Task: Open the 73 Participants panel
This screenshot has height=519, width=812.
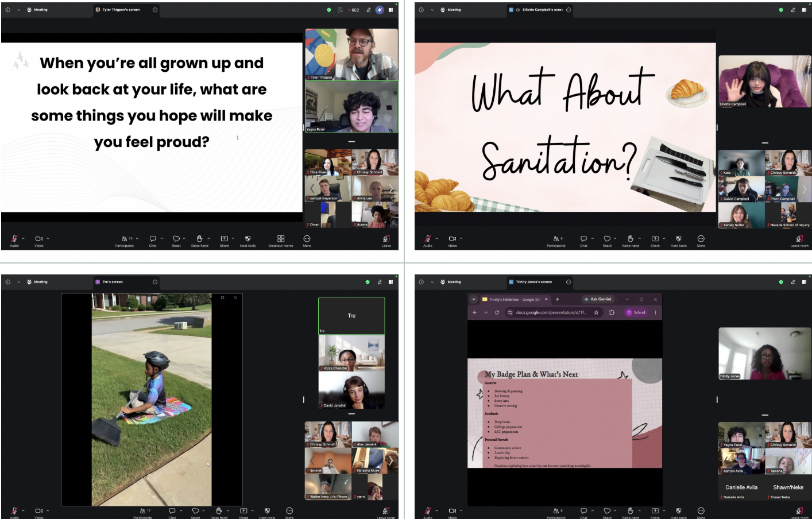Action: tap(125, 241)
